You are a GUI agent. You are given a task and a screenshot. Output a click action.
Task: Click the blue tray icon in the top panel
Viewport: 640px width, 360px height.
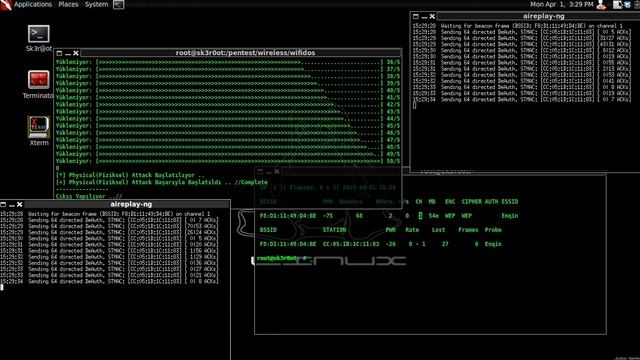click(x=627, y=4)
